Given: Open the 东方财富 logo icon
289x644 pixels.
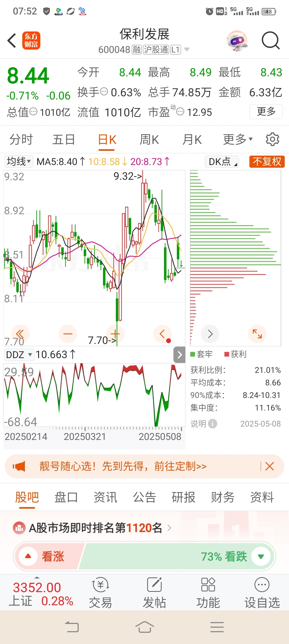Looking at the screenshot, I should coord(31,40).
